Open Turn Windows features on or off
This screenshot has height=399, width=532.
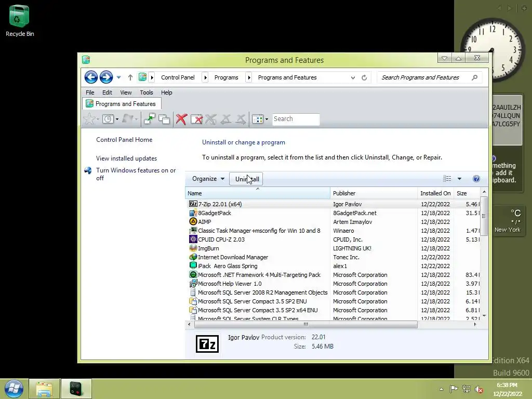pos(136,174)
